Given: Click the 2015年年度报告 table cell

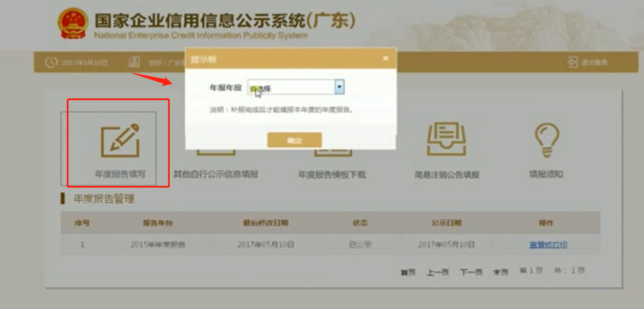Looking at the screenshot, I should click(158, 245).
